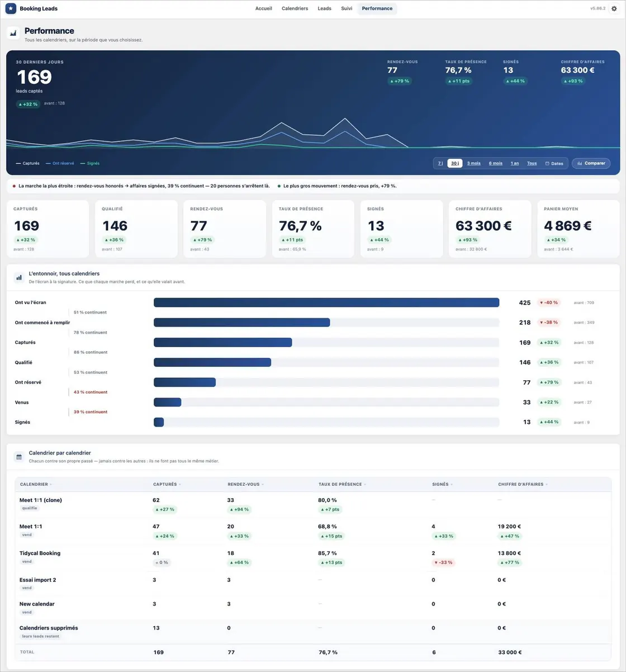Click the bar icon on the Comparer button
Screen dimensions: 626x672
(580, 163)
